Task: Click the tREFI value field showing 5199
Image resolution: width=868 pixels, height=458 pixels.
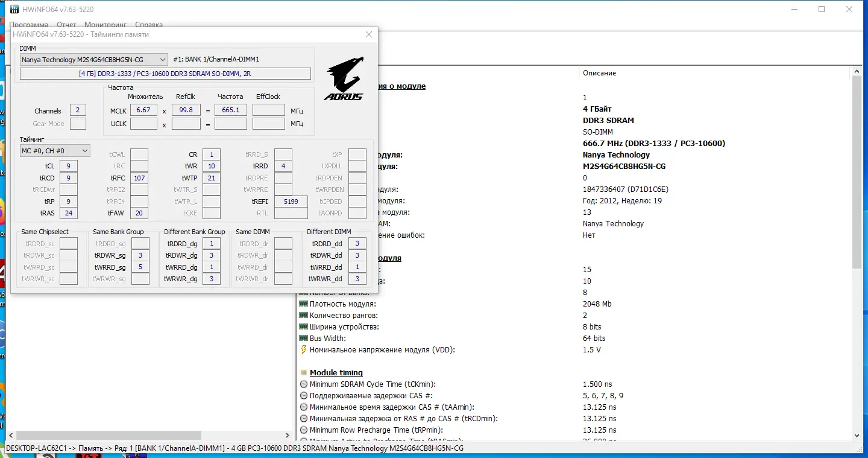Action: pos(291,202)
